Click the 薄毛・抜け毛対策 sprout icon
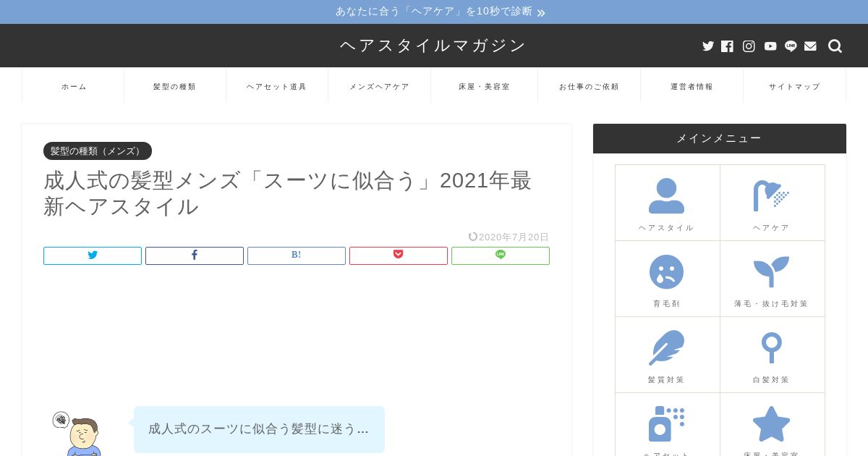868x456 pixels. pos(771,272)
